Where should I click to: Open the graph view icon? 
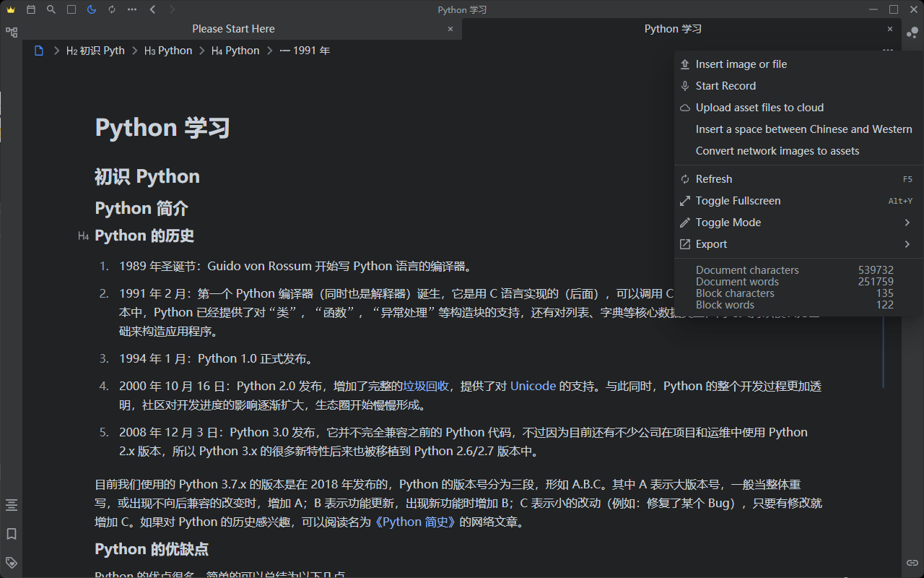click(x=912, y=33)
